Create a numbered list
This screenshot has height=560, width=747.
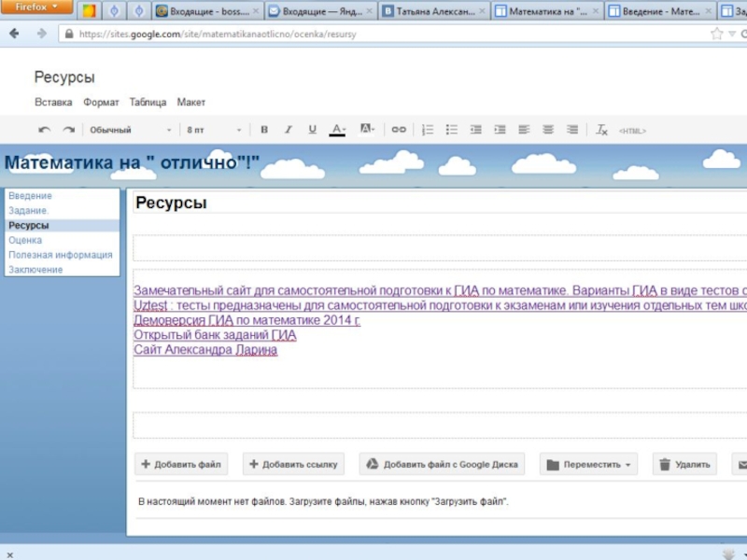point(428,130)
